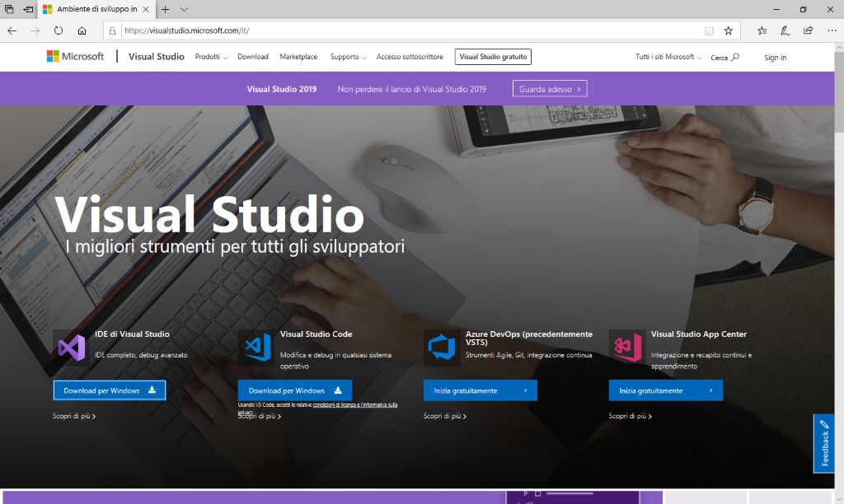Click the Add notes pen icon

pos(785,30)
